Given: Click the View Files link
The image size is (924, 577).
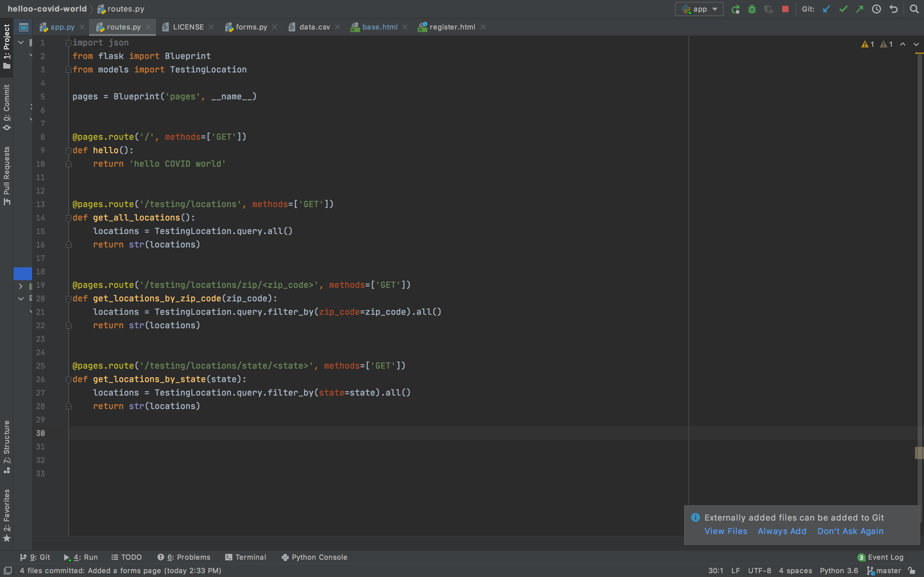Looking at the screenshot, I should pos(725,531).
